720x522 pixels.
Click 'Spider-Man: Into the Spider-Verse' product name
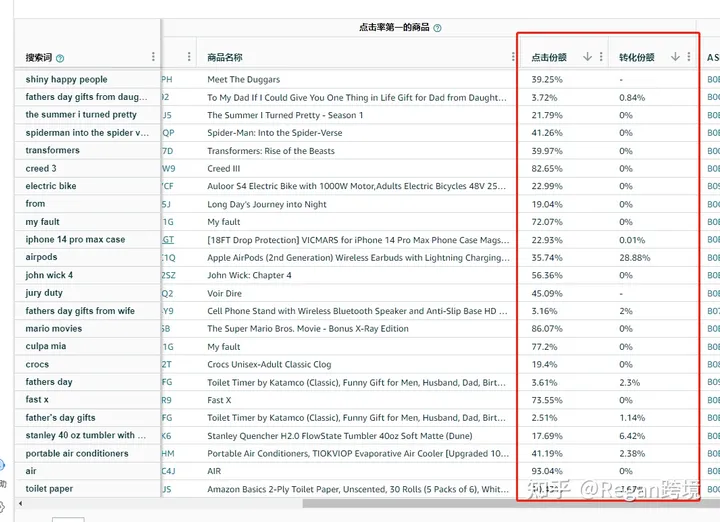(275, 133)
